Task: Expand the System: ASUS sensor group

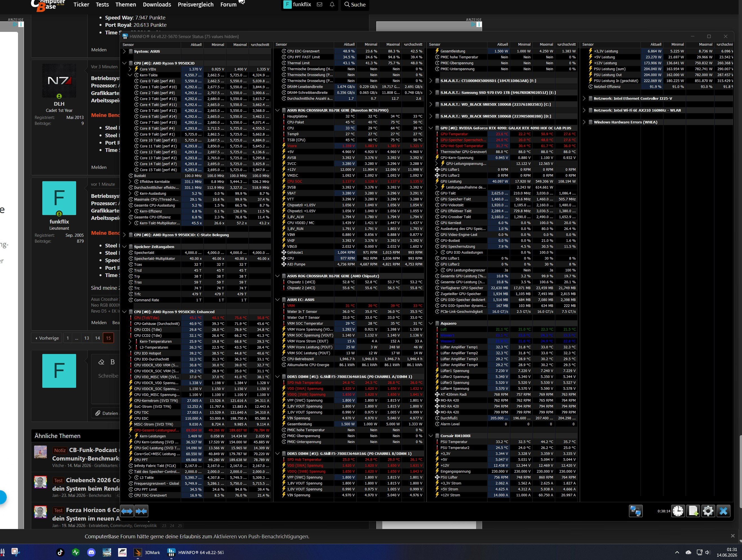Action: (x=124, y=51)
